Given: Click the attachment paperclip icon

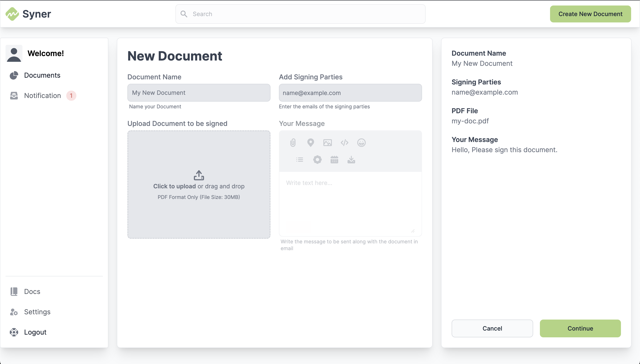Looking at the screenshot, I should (x=293, y=143).
